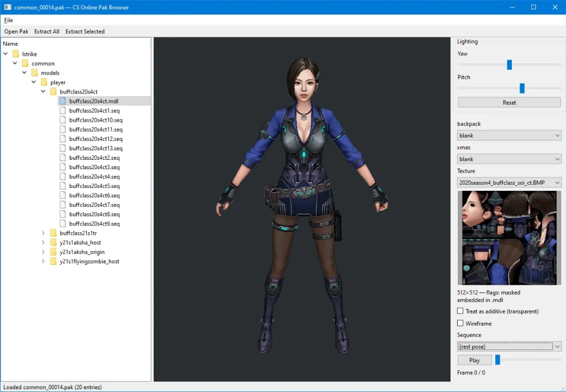Click the buffclass20s4ct1.seq file icon
The image size is (566, 392).
click(62, 111)
